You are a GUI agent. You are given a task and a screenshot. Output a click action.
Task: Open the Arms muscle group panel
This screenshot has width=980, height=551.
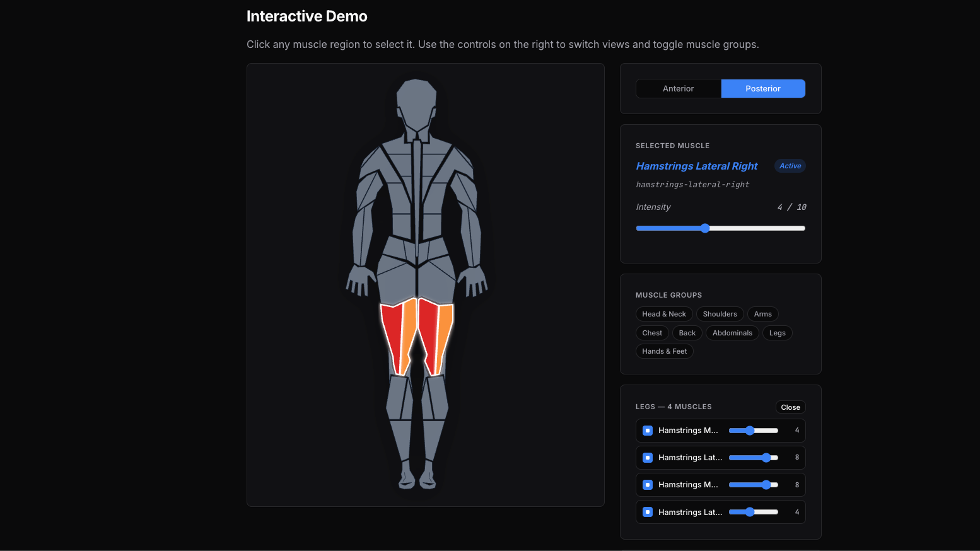click(763, 313)
